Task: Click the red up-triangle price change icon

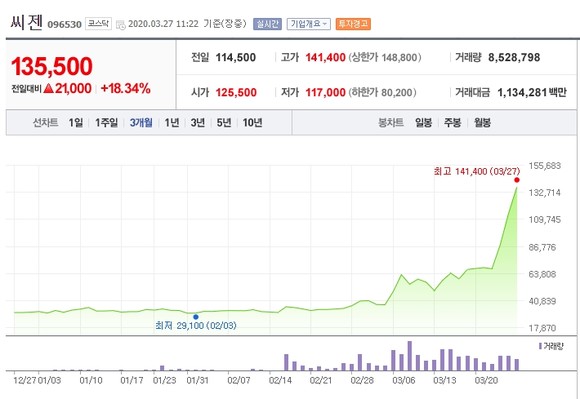Action: click(48, 88)
